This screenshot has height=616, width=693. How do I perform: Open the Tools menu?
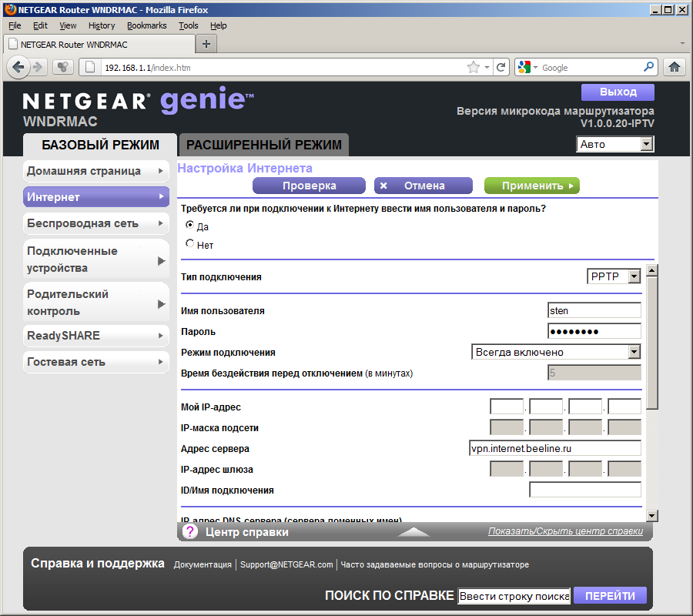(x=189, y=25)
